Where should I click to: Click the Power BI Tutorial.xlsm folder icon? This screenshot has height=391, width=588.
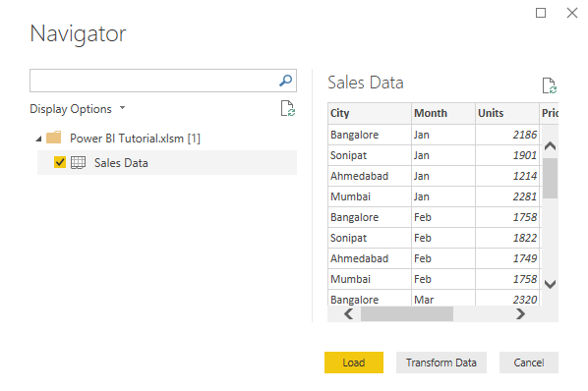(54, 138)
